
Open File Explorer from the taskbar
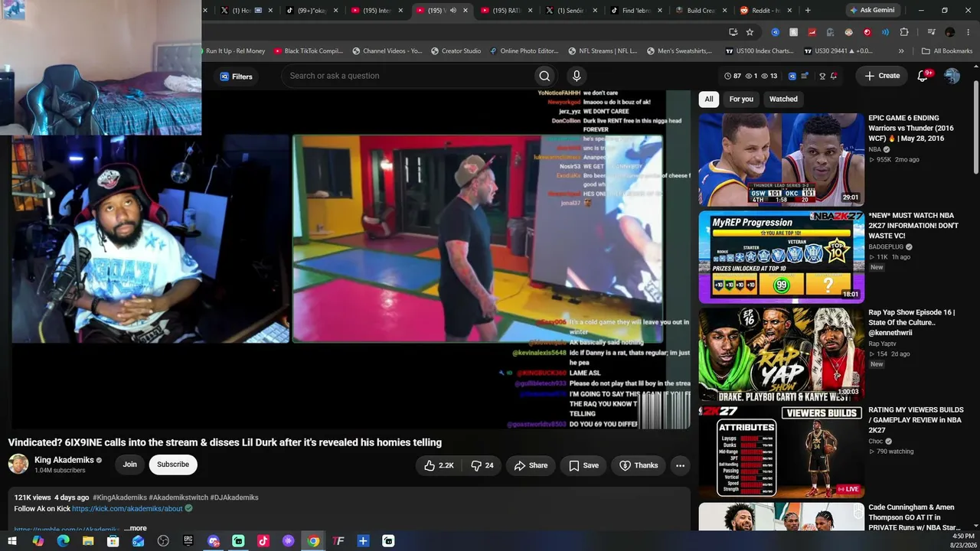(x=88, y=541)
